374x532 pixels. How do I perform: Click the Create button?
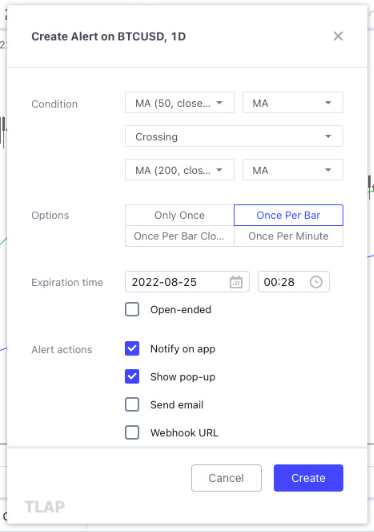tap(308, 478)
